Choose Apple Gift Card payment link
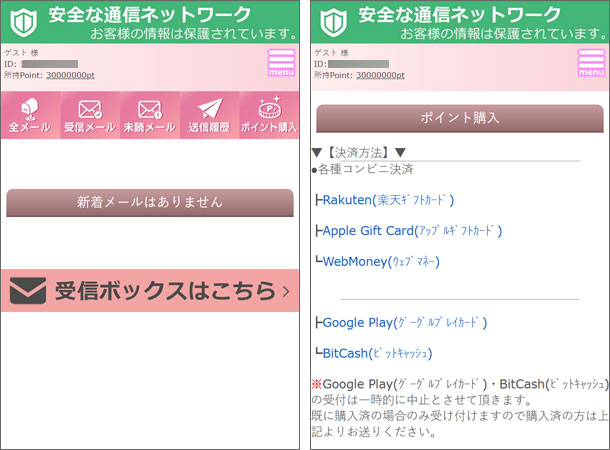 tap(412, 231)
